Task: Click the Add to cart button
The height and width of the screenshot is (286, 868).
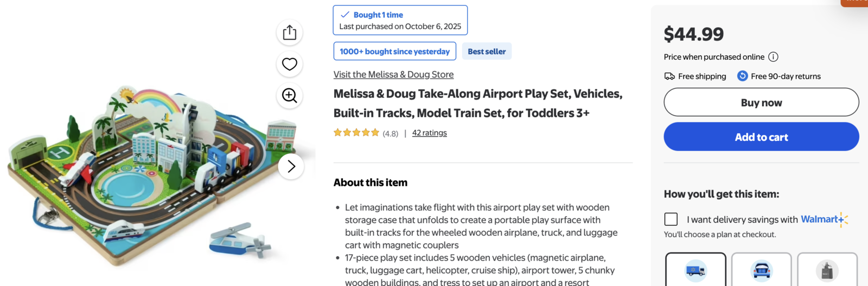Action: [x=761, y=137]
